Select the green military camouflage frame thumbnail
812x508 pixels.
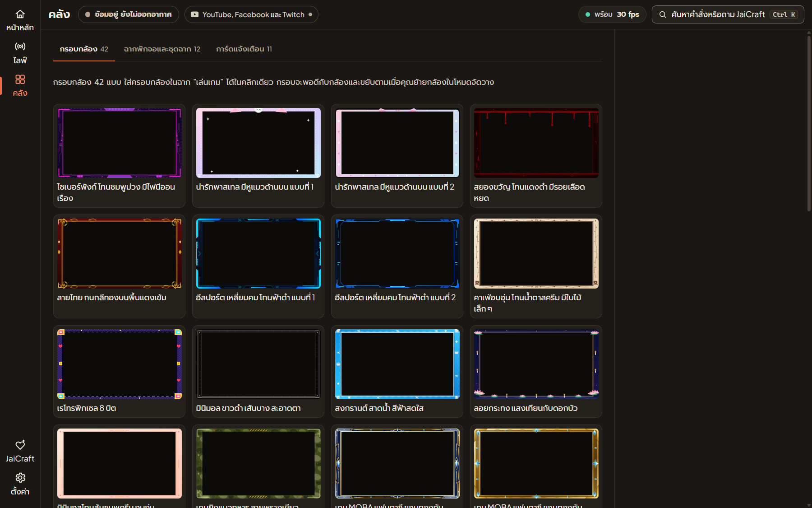tap(258, 463)
